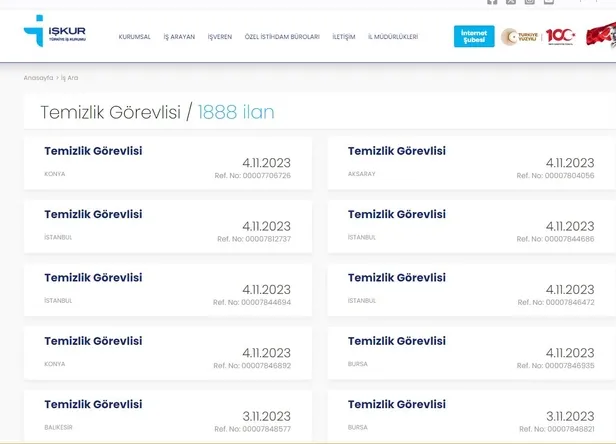Open İstanbul listing Ref 00007812737

168,226
